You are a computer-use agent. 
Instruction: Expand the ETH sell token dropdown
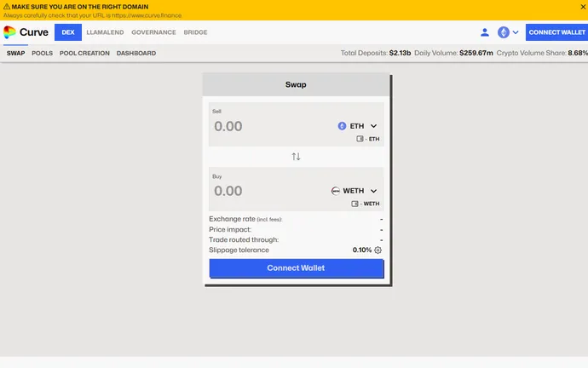click(x=373, y=126)
